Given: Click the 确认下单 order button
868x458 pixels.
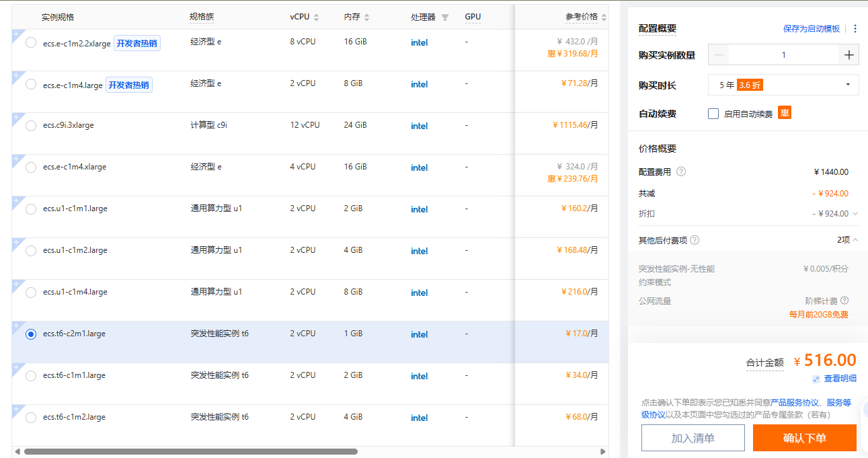Looking at the screenshot, I should [805, 438].
